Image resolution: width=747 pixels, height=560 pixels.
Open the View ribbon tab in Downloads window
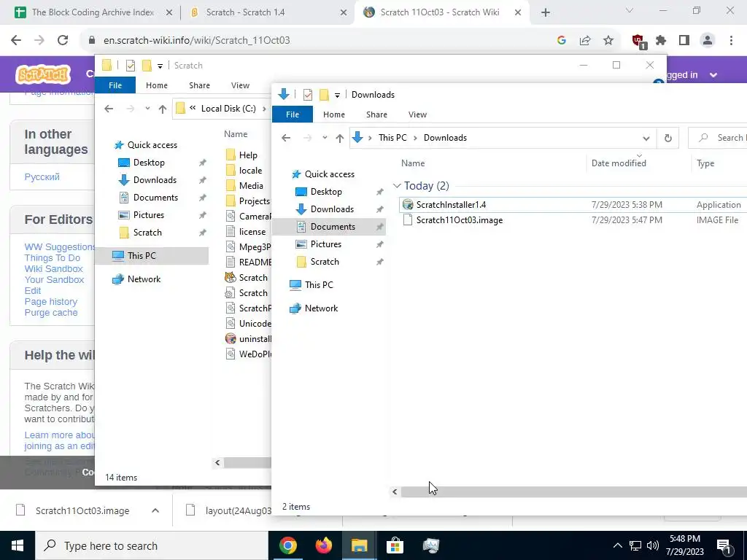tap(417, 114)
